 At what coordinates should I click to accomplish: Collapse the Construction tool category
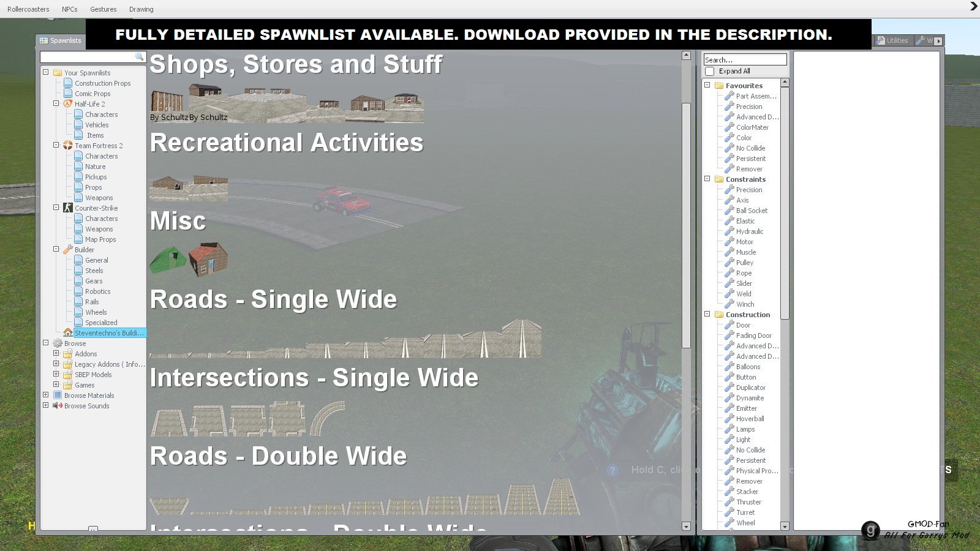click(x=707, y=314)
